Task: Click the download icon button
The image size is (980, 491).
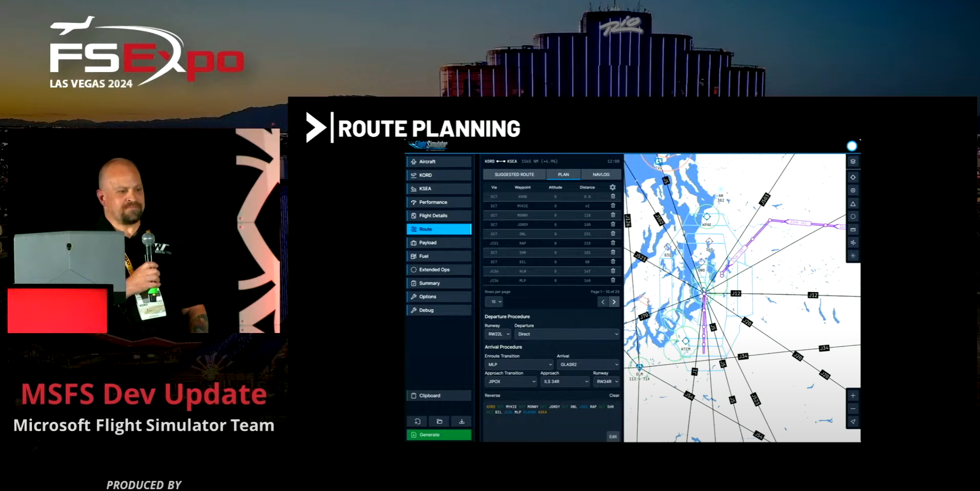Action: 462,421
